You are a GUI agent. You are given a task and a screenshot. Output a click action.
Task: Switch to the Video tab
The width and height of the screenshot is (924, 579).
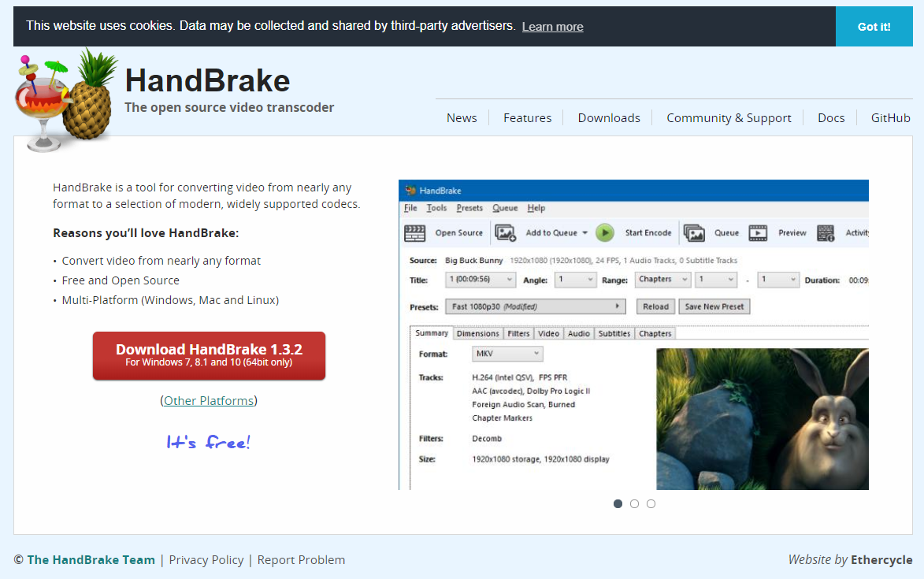coord(548,334)
